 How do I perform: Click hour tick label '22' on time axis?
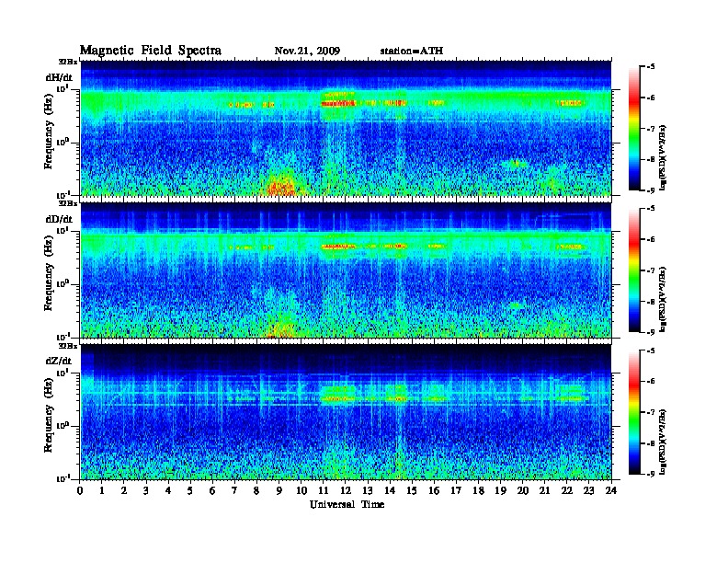tap(567, 490)
